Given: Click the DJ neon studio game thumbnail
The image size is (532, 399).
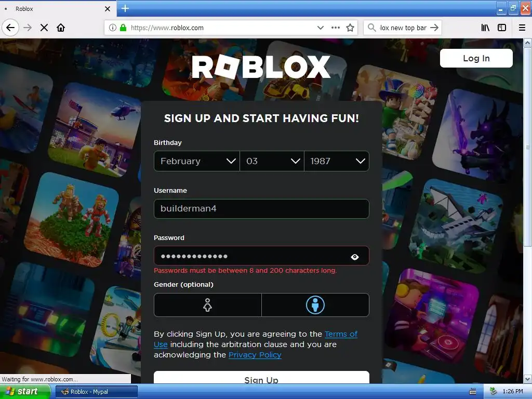Looking at the screenshot, I should click(433, 315).
